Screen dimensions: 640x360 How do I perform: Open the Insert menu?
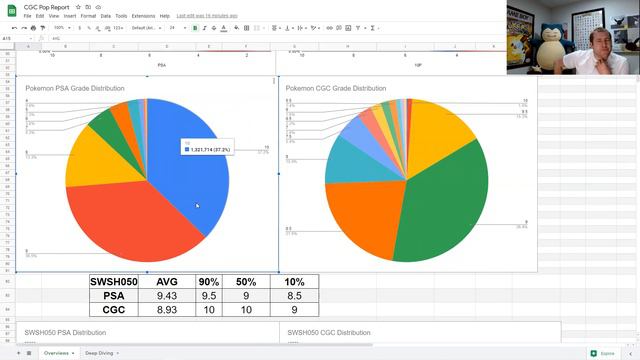click(x=70, y=16)
